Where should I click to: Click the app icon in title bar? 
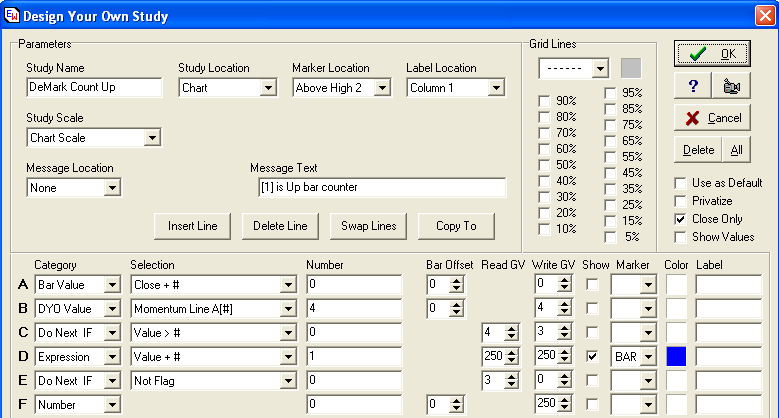11,16
